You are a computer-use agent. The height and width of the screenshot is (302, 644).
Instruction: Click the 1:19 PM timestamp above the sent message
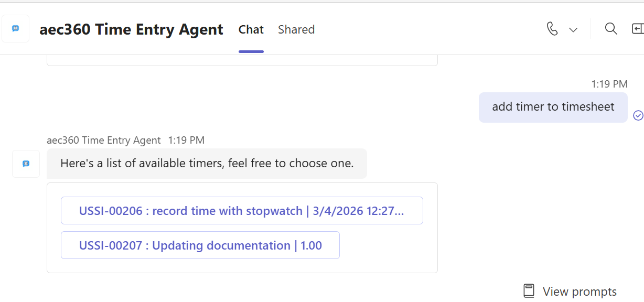[x=609, y=84]
